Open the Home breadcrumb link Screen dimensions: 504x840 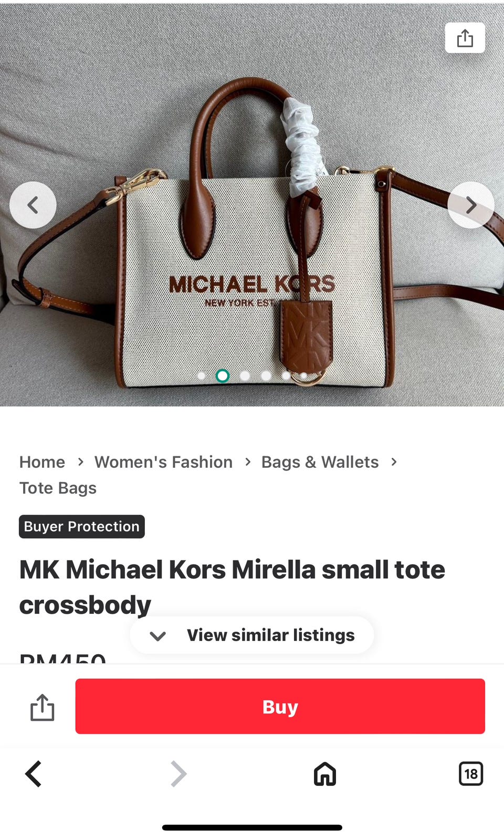coord(42,462)
